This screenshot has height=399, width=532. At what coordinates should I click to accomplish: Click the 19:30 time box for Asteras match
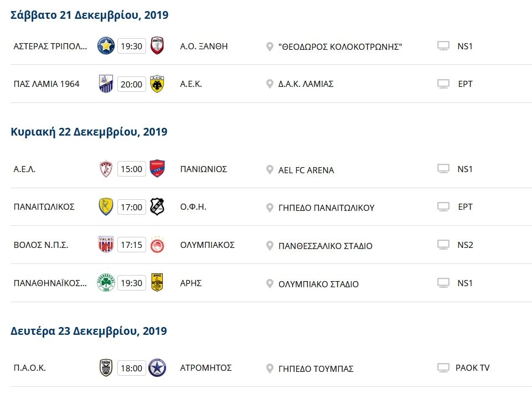pos(131,46)
